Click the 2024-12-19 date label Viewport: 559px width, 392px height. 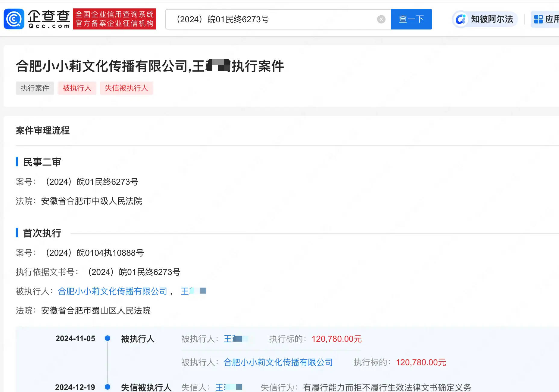pos(75,387)
